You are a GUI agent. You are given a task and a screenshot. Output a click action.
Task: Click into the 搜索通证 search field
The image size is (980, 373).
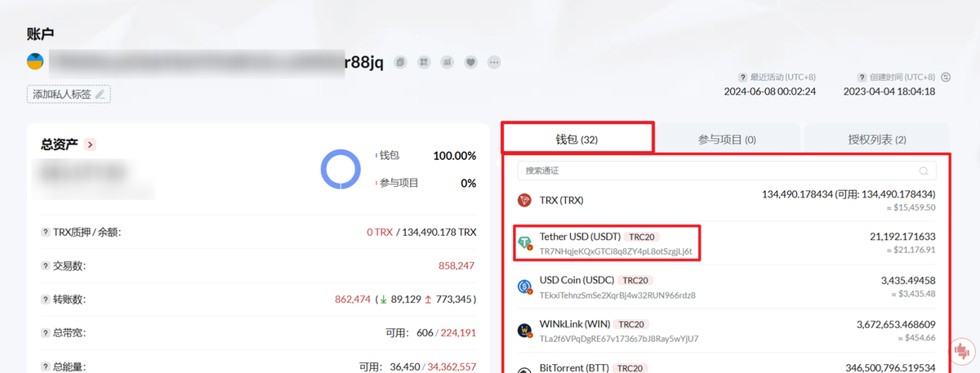(719, 171)
